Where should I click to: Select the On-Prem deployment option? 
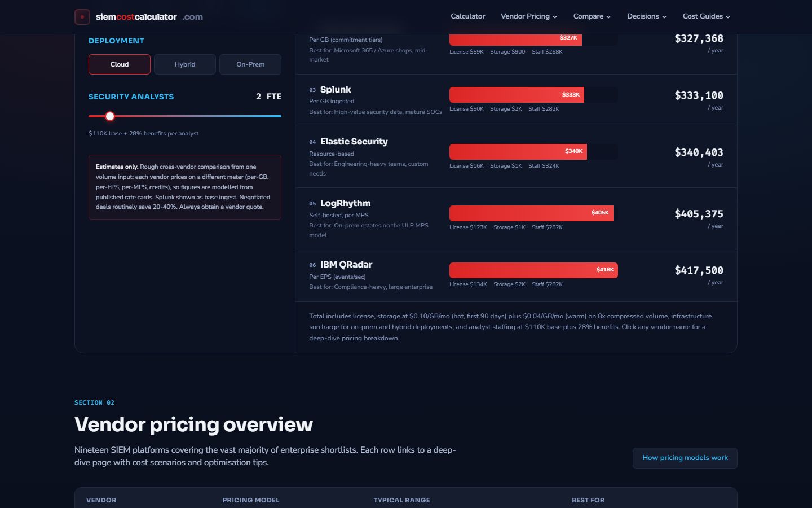click(250, 64)
